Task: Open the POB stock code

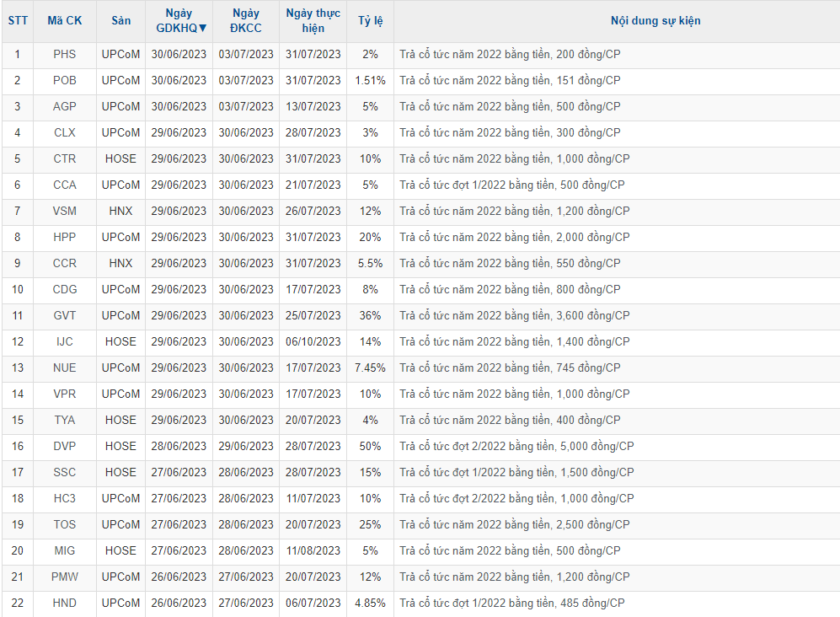Action: pos(64,81)
